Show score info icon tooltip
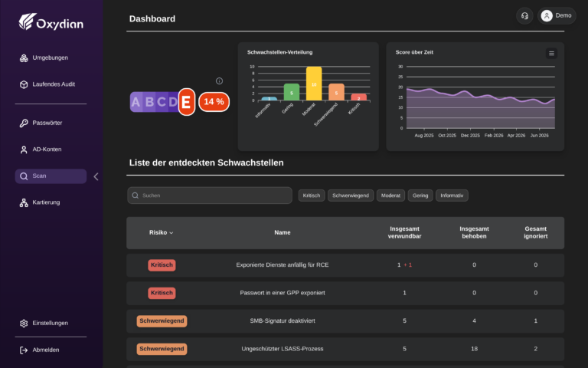The width and height of the screenshot is (588, 368). click(220, 80)
